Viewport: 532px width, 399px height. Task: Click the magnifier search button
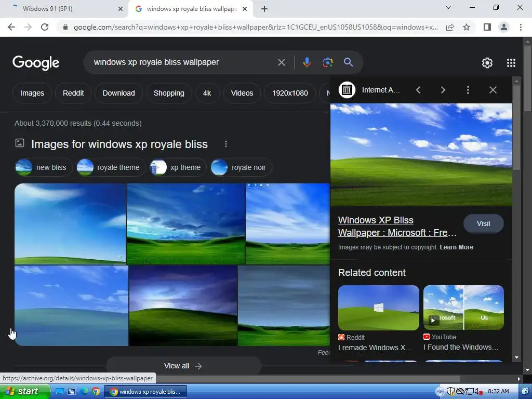click(x=349, y=62)
